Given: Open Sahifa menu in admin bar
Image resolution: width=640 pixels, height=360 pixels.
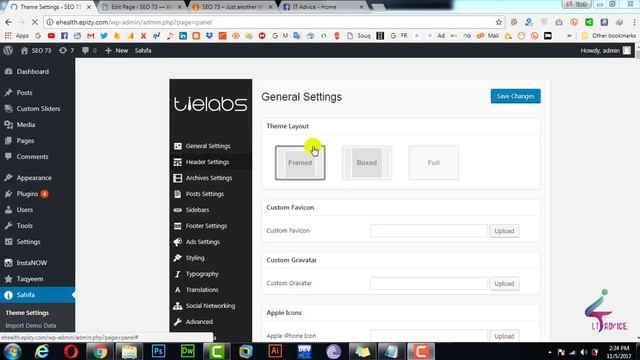Looking at the screenshot, I should (143, 51).
